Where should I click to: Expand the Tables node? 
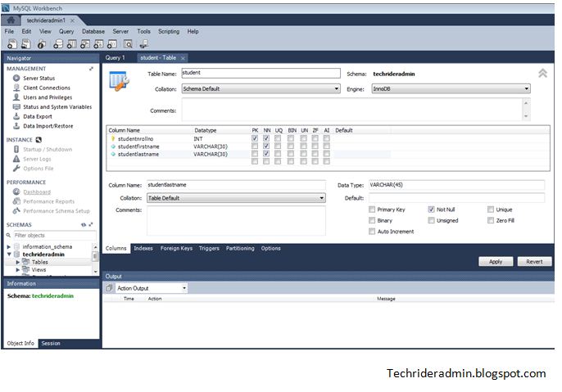[x=17, y=262]
